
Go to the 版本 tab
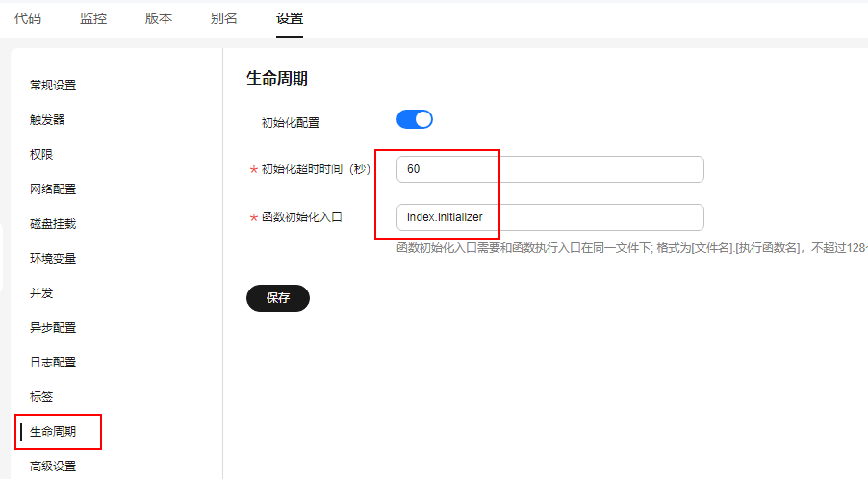[x=159, y=18]
